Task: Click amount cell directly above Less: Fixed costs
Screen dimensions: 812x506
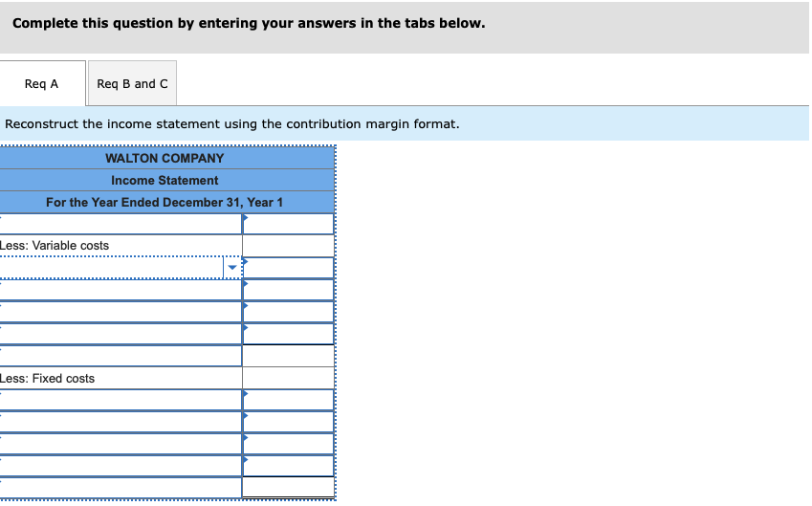Action: point(288,357)
